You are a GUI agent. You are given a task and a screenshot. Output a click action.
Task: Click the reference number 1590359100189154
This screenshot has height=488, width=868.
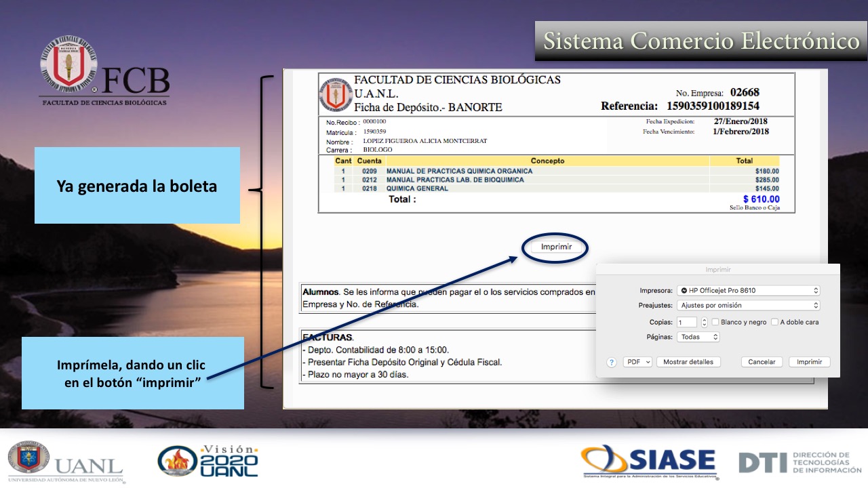(713, 106)
